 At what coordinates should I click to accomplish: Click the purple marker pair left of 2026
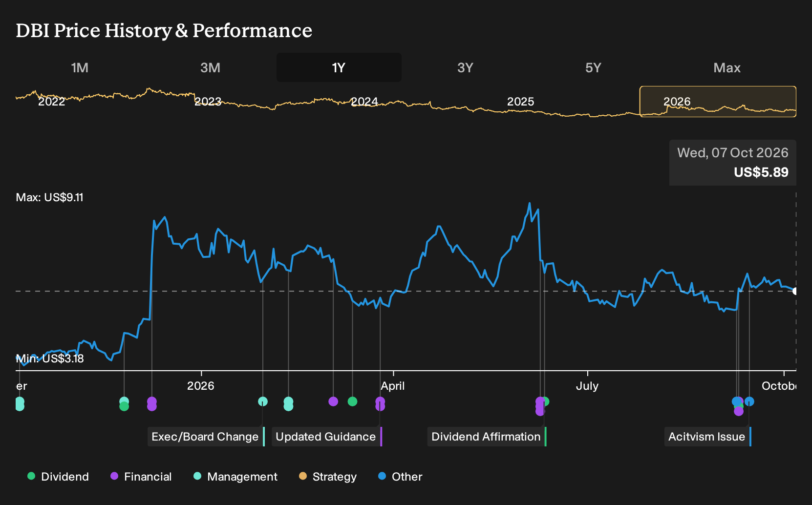[152, 404]
